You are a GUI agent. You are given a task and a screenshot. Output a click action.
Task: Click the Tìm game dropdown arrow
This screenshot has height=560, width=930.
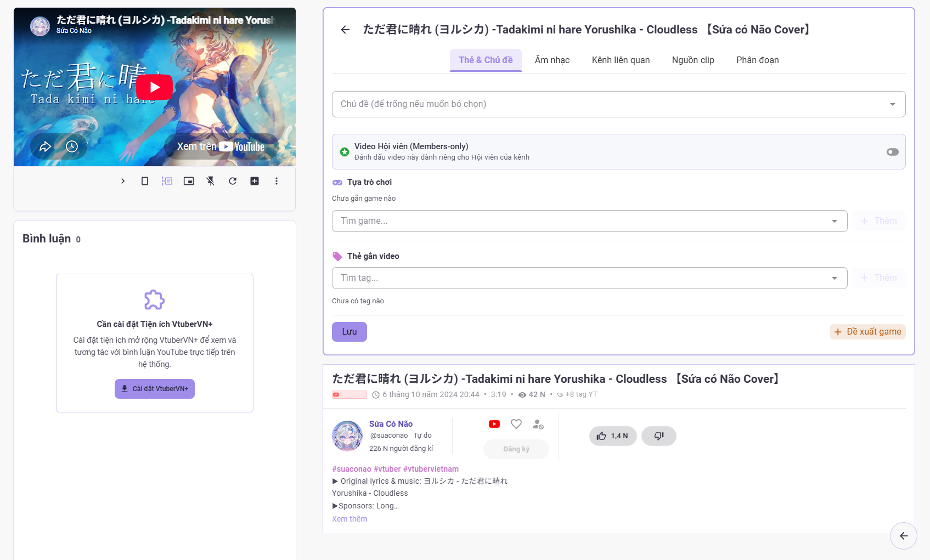pos(835,221)
